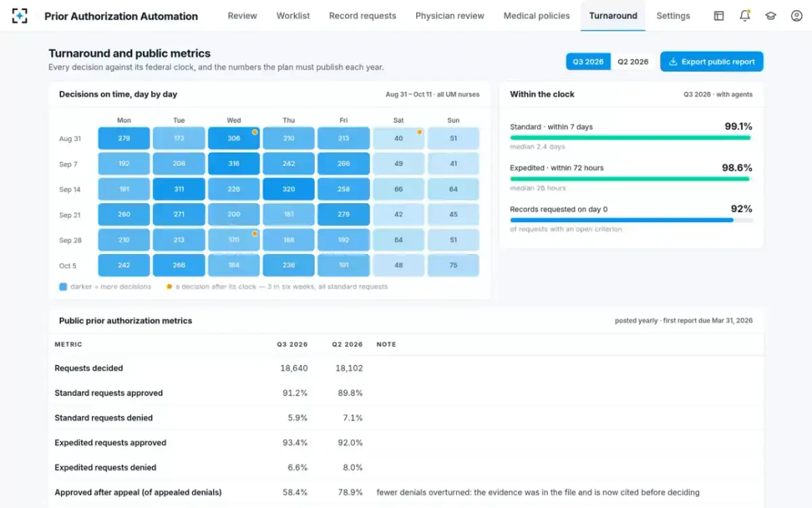Image resolution: width=812 pixels, height=508 pixels.
Task: Select the heatmap cell showing 279 on Friday
Action: coord(344,214)
